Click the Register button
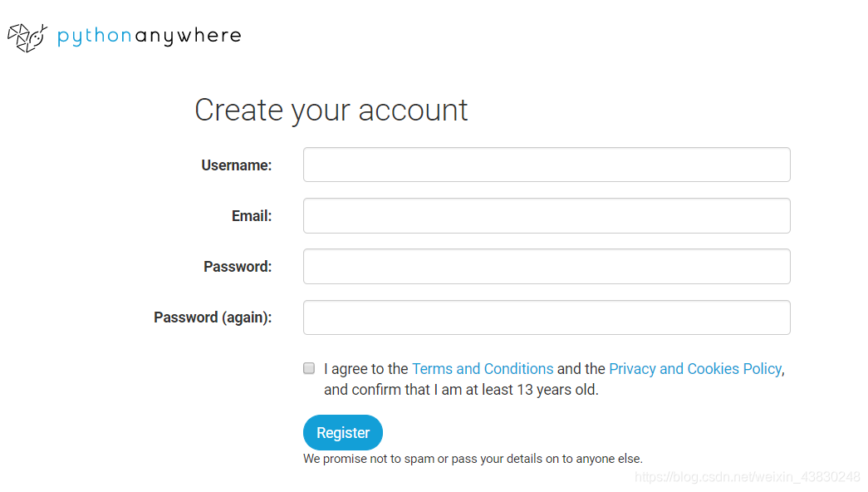Viewport: 868px width, 492px height. 343,433
